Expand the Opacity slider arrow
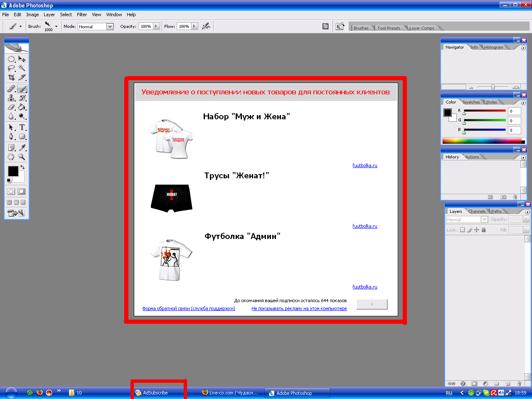 (x=156, y=26)
